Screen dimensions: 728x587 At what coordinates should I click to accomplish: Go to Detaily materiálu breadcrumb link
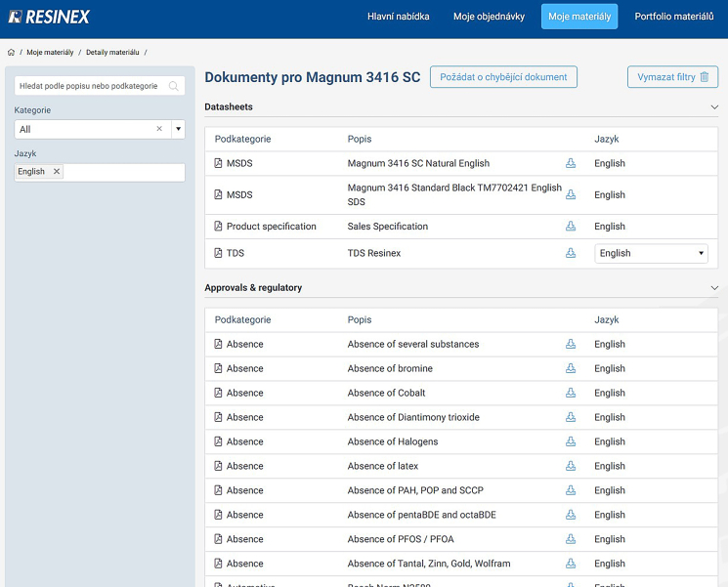pyautogui.click(x=112, y=53)
